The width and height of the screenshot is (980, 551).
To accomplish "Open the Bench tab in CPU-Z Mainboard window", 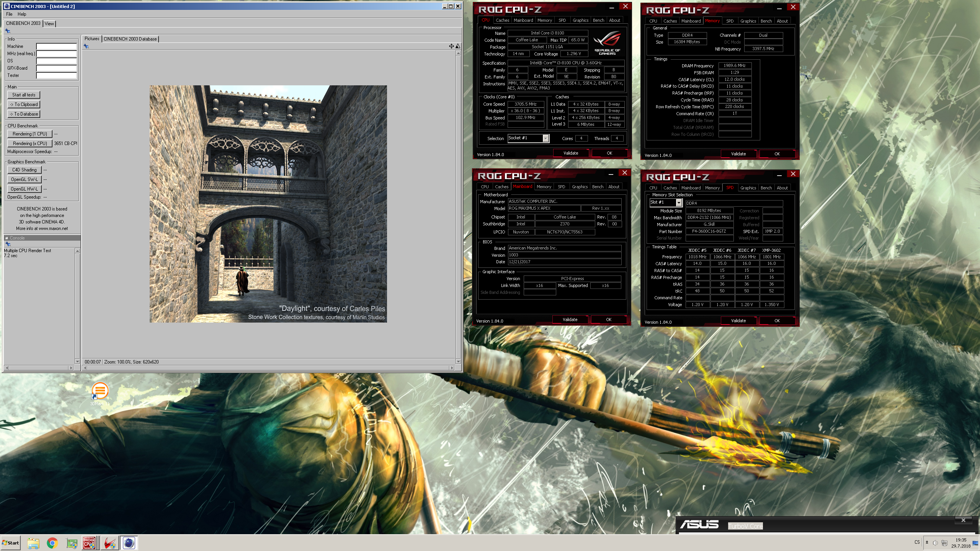I will tap(598, 187).
